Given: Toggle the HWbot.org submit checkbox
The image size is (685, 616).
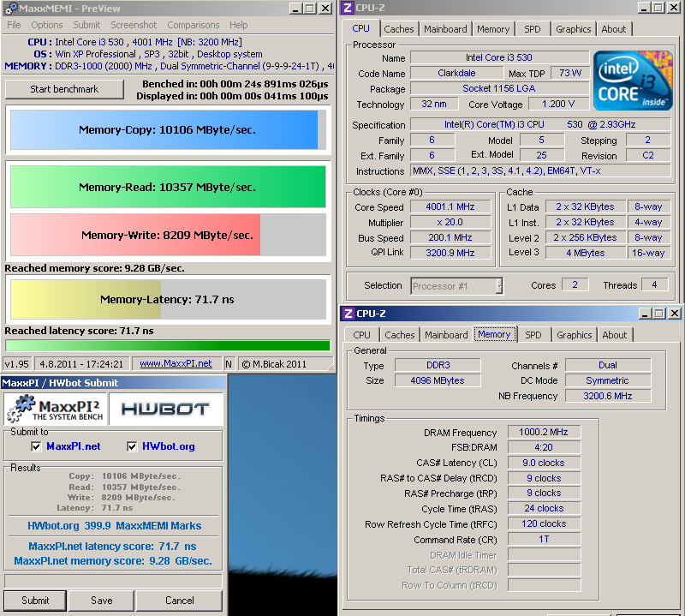Looking at the screenshot, I should pyautogui.click(x=132, y=446).
